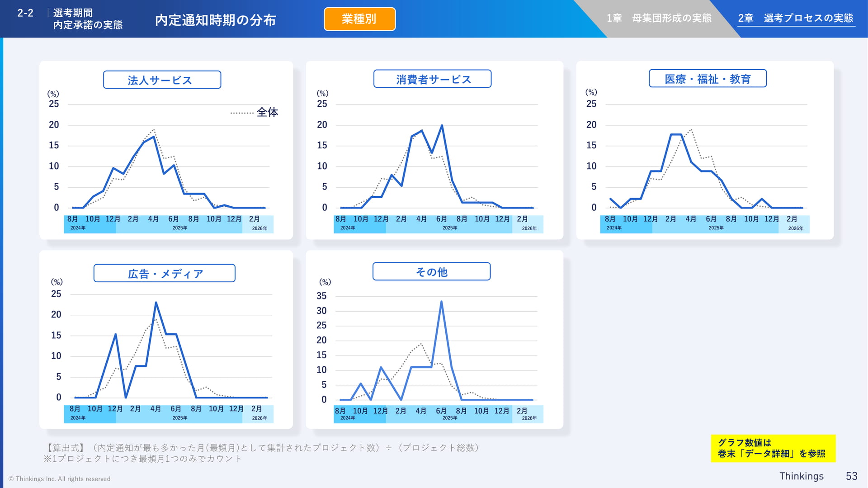Click the Thinkings logo text
The height and width of the screenshot is (488, 868).
click(802, 476)
